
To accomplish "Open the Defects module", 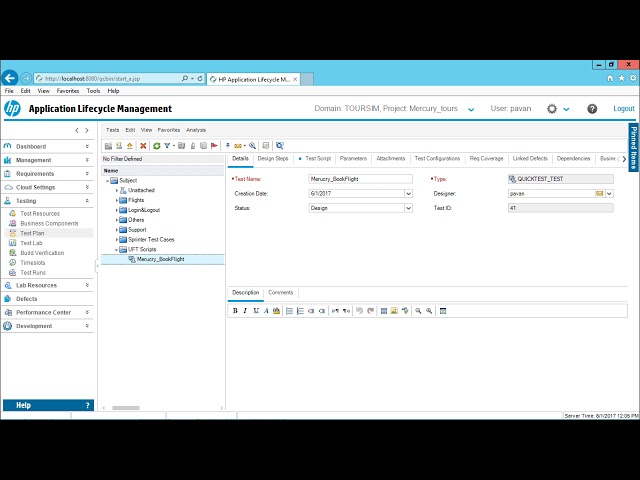I will tap(27, 299).
